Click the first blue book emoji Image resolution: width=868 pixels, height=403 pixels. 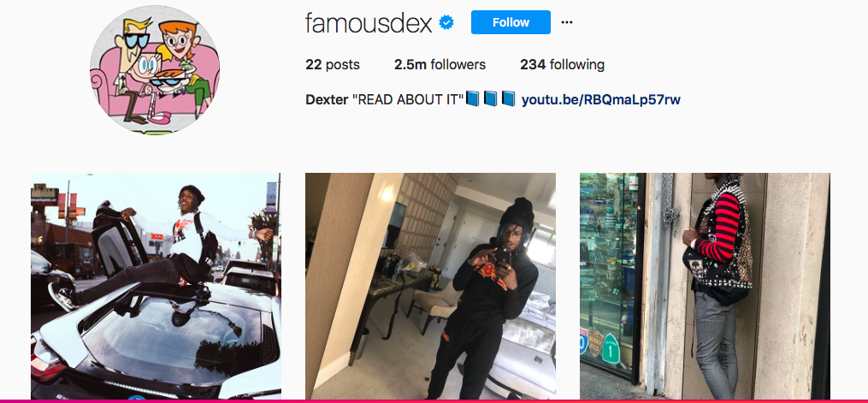tap(472, 99)
